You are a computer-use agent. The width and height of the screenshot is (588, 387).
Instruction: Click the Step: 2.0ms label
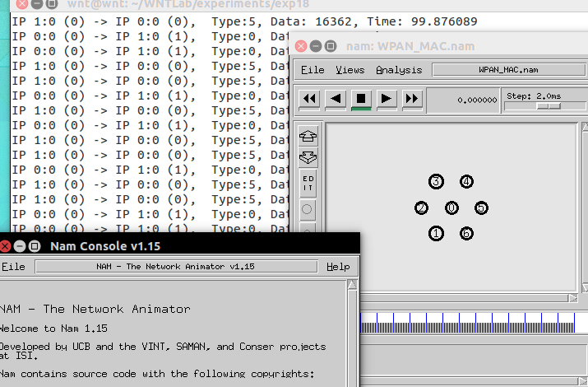534,96
